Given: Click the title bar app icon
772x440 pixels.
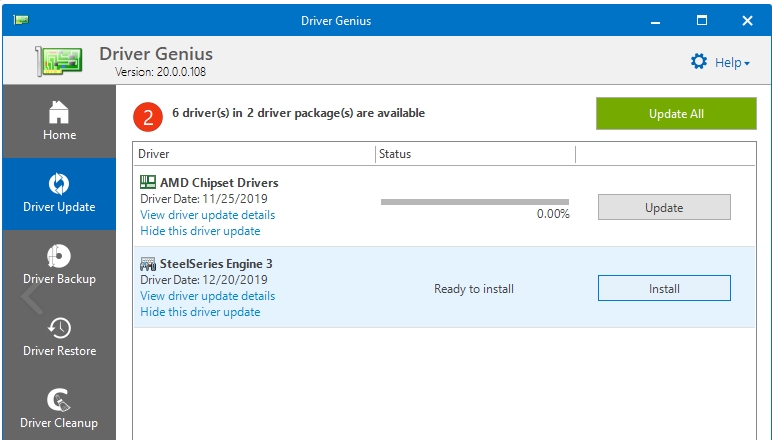Looking at the screenshot, I should tap(21, 20).
